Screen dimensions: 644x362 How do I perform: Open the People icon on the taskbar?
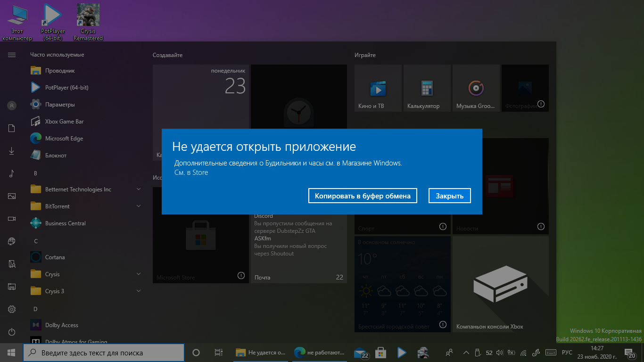coord(449,353)
